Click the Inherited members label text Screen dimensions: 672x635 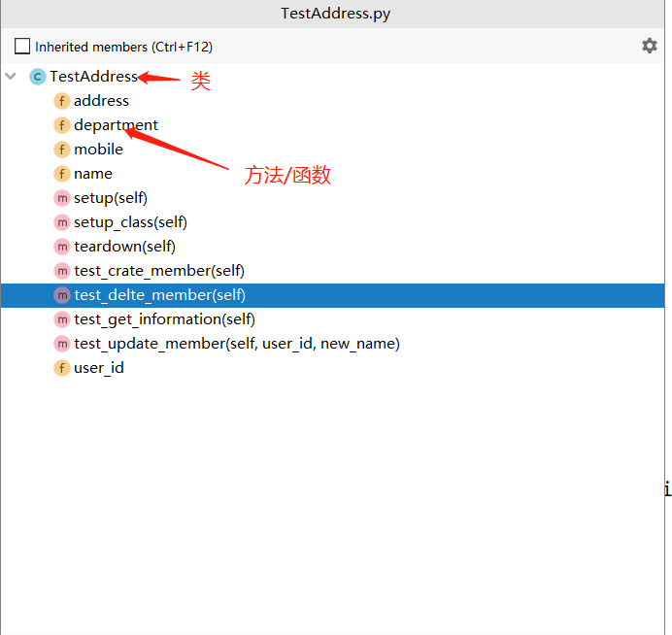(x=123, y=47)
